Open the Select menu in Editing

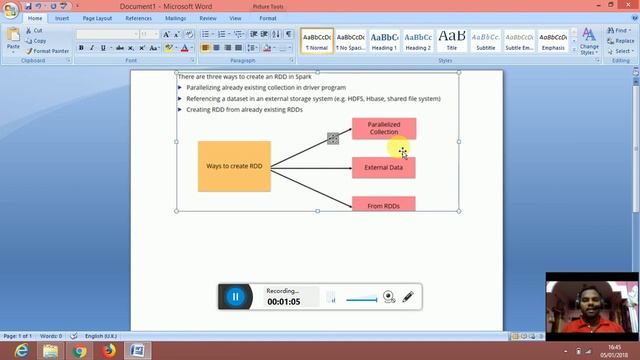pos(620,51)
